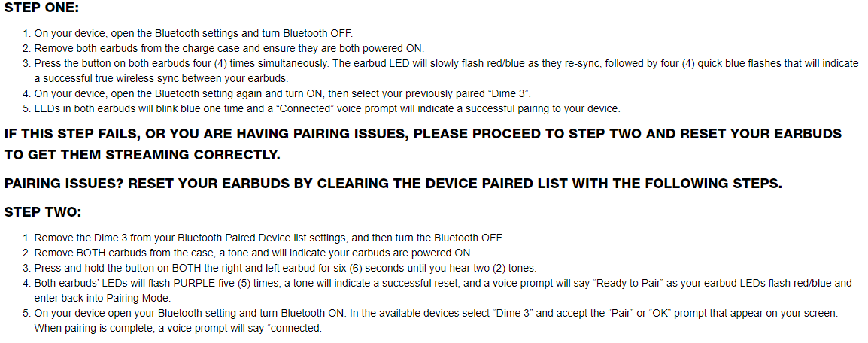This screenshot has height=343, width=868.
Task: Click the line about removing BOTH earbuds from case
Action: pyautogui.click(x=253, y=253)
